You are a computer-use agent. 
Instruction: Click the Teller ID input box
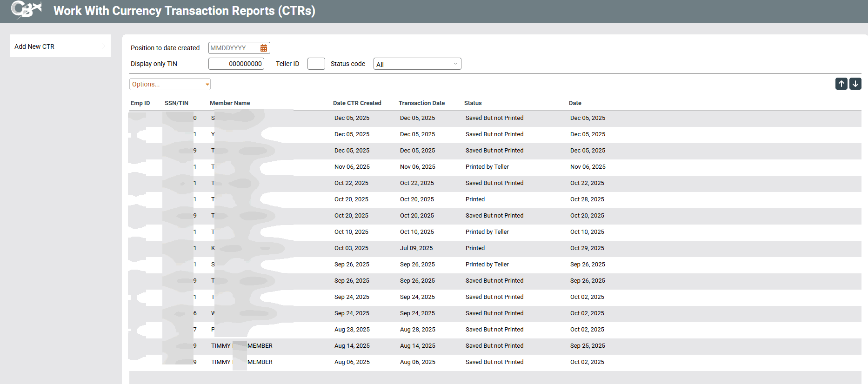pyautogui.click(x=316, y=64)
